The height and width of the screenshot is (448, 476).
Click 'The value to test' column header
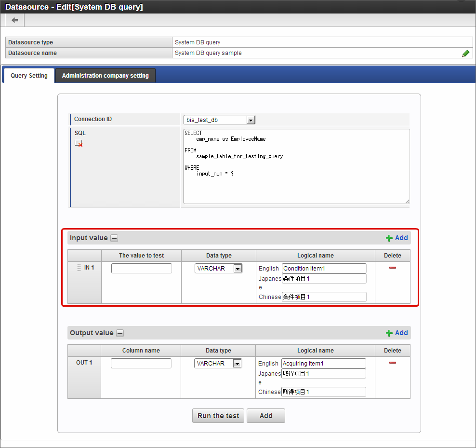(x=142, y=256)
